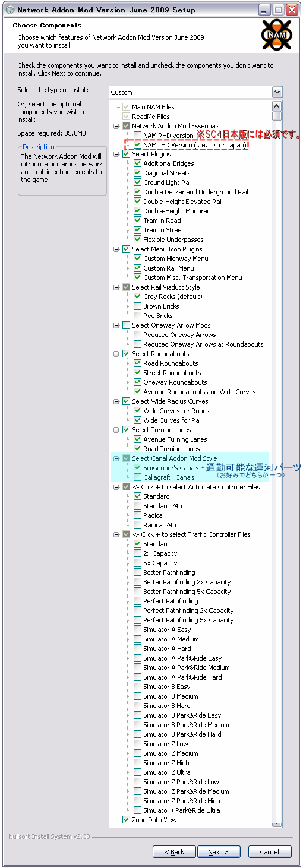
Task: Check Simulator A Medium
Action: pyautogui.click(x=138, y=639)
